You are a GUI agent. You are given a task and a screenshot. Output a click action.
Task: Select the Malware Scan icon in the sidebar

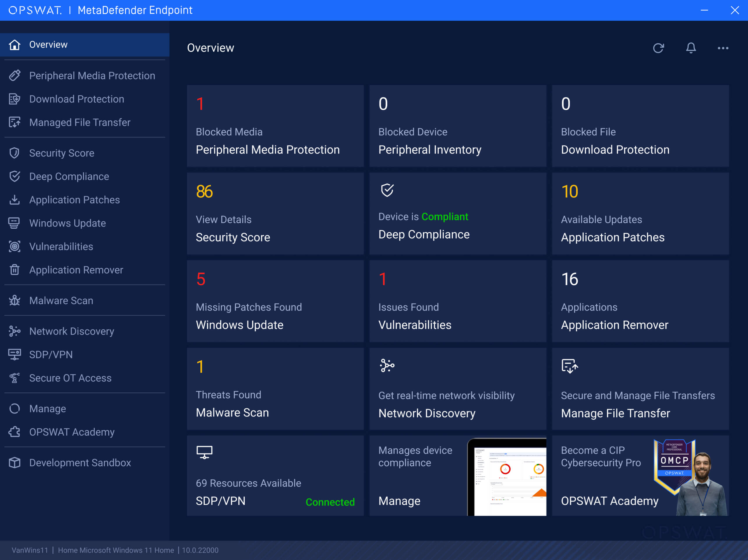pyautogui.click(x=15, y=300)
